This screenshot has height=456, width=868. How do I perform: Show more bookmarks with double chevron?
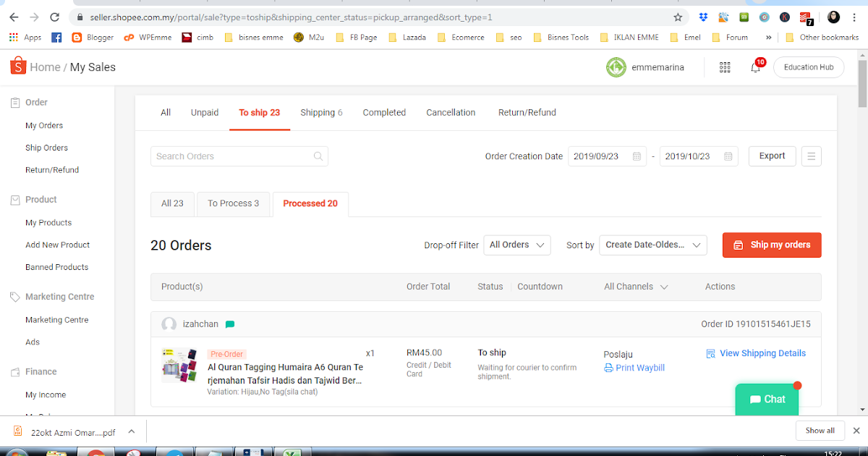click(x=768, y=37)
